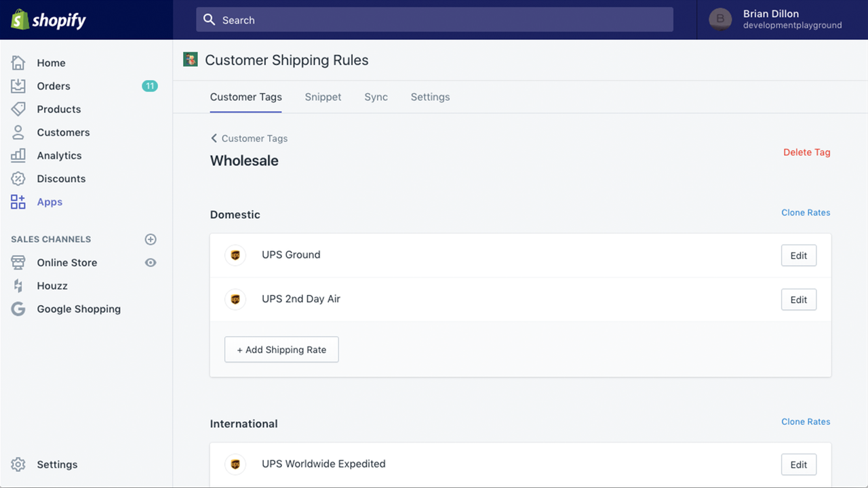868x488 pixels.
Task: Open the Sync tab
Action: tap(376, 97)
